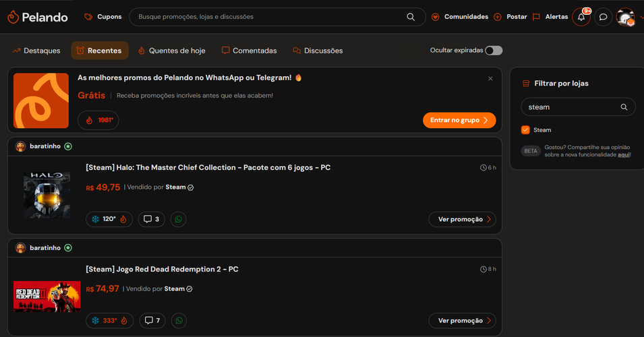Switch to Quentes de hoje tab
This screenshot has height=337, width=644.
(x=172, y=51)
